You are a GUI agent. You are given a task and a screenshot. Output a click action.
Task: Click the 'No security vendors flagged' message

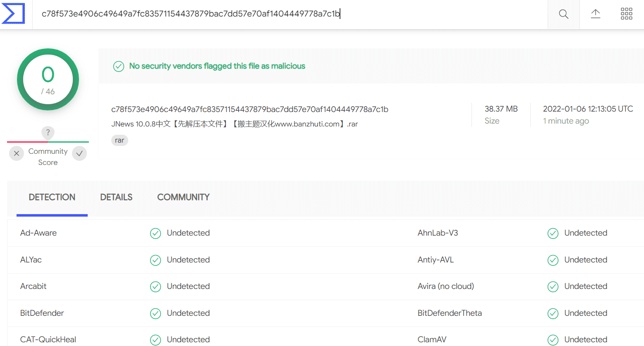click(217, 66)
